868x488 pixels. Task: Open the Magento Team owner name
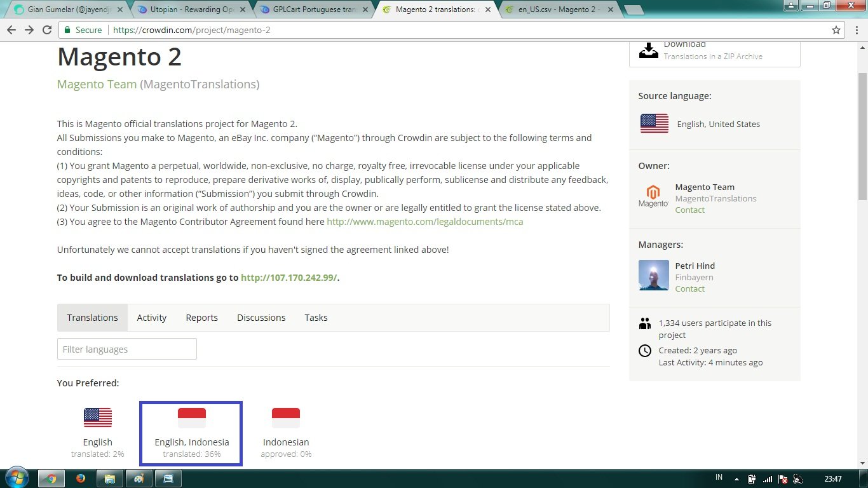[x=705, y=187]
